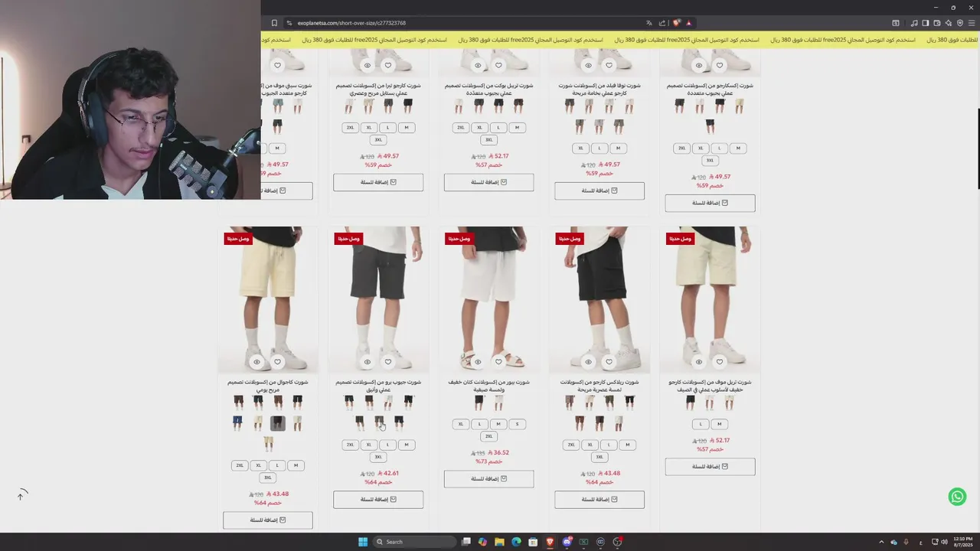Open the Leo AI icon in the toolbar
The height and width of the screenshot is (551, 980).
click(x=949, y=23)
